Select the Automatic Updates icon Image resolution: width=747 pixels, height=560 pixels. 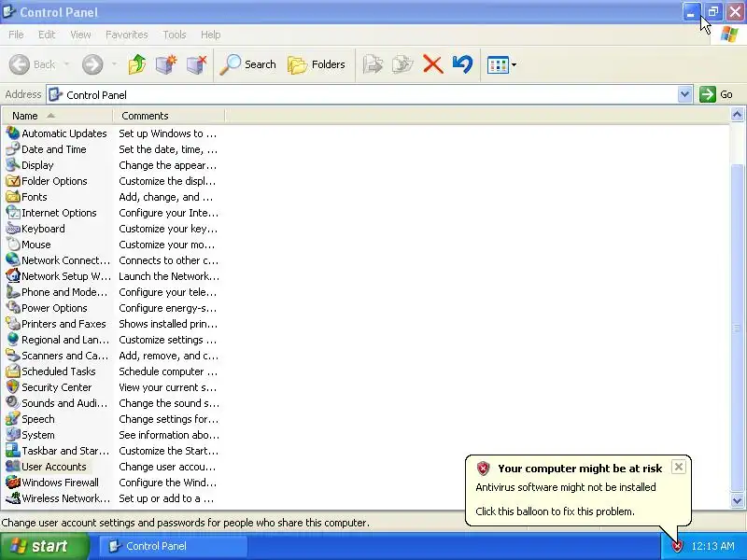[x=13, y=133]
